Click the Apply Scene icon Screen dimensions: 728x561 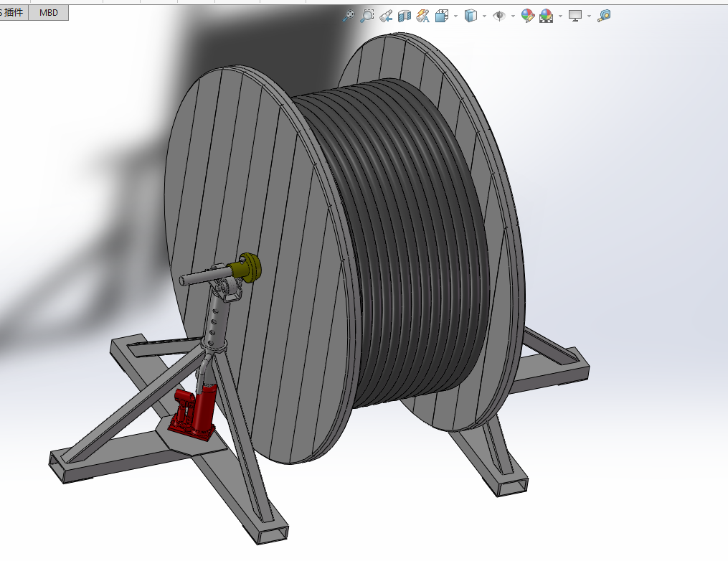click(x=546, y=16)
